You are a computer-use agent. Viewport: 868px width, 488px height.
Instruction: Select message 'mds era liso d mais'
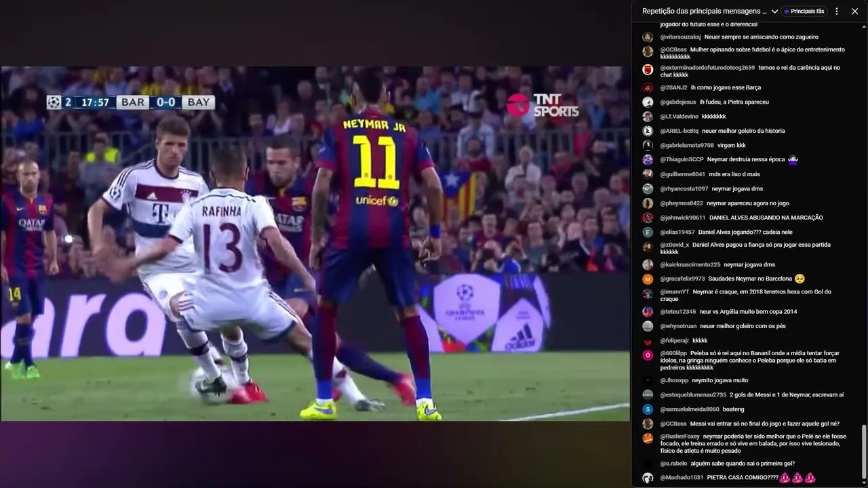point(736,174)
